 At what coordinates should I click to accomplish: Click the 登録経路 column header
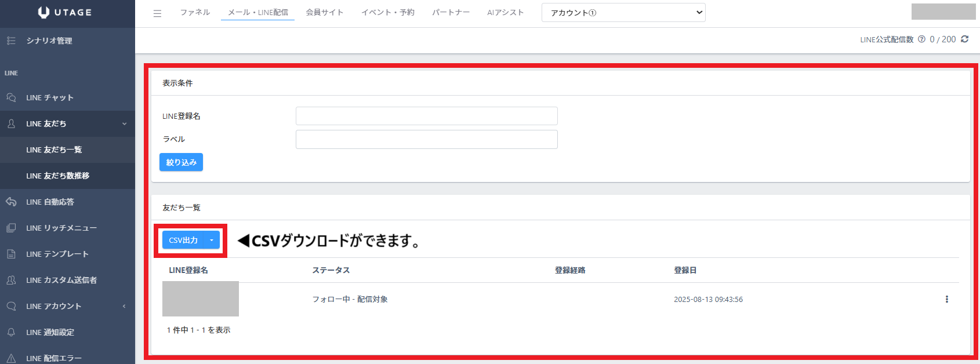point(570,270)
